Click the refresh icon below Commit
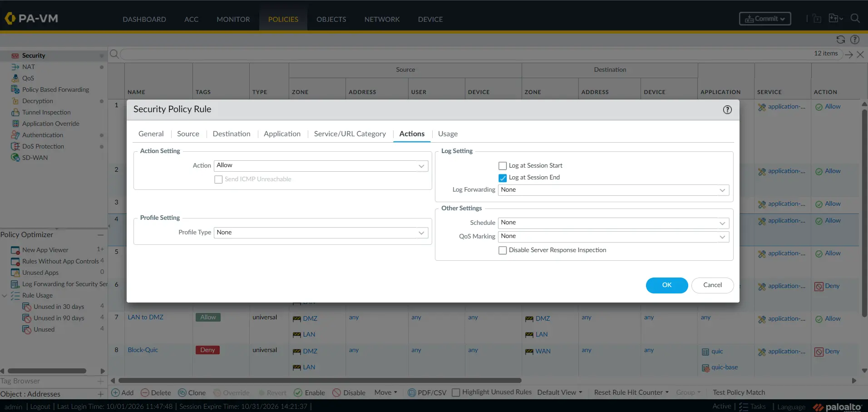This screenshot has height=412, width=868. [841, 40]
